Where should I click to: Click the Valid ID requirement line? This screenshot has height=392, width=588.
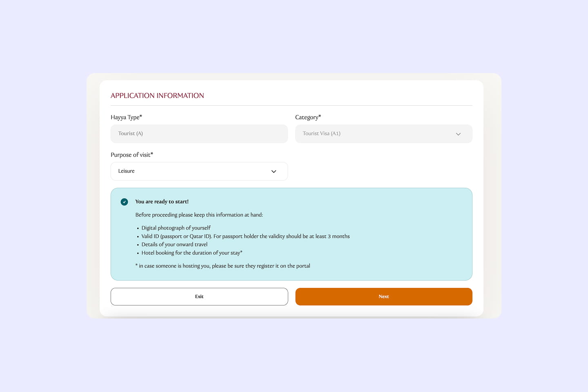(245, 236)
